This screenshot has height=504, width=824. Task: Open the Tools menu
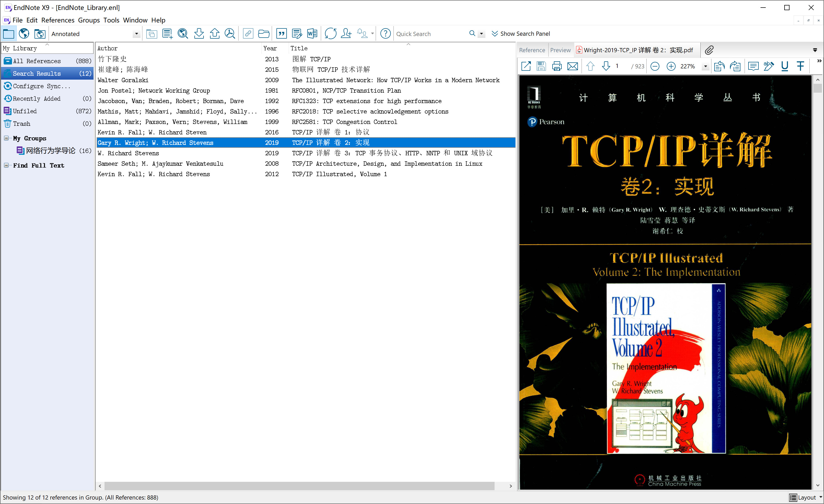(111, 20)
